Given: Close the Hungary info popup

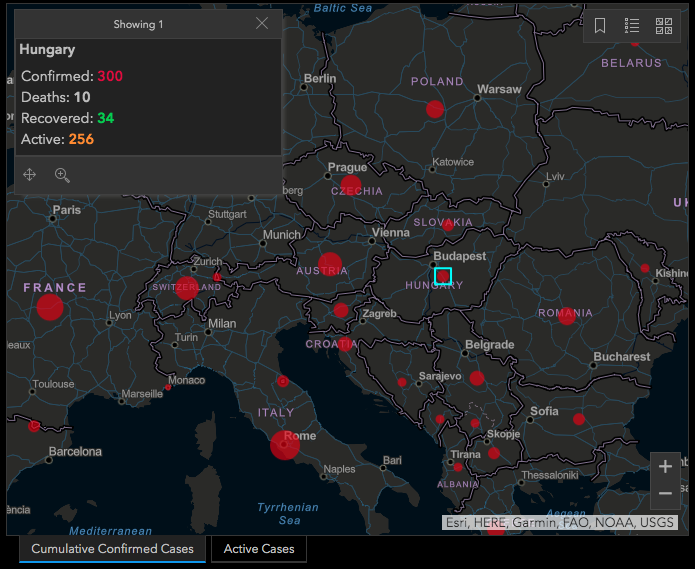Looking at the screenshot, I should pyautogui.click(x=262, y=24).
